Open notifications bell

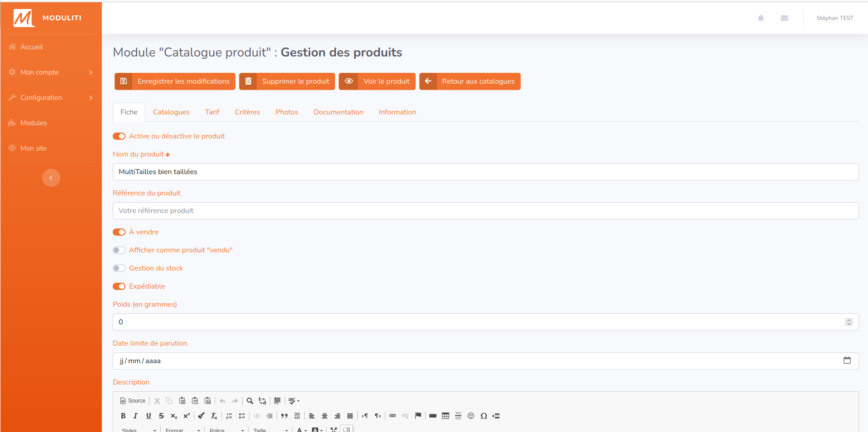click(761, 18)
